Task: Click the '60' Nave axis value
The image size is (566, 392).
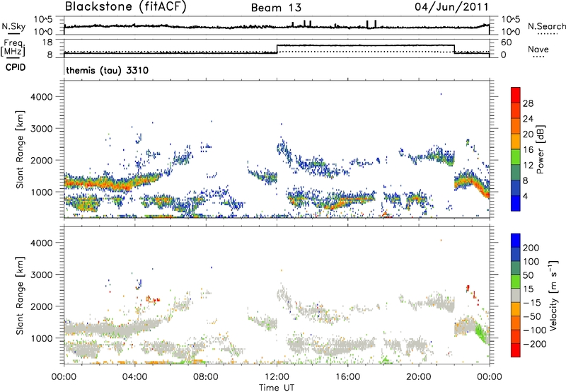Action: [x=507, y=42]
